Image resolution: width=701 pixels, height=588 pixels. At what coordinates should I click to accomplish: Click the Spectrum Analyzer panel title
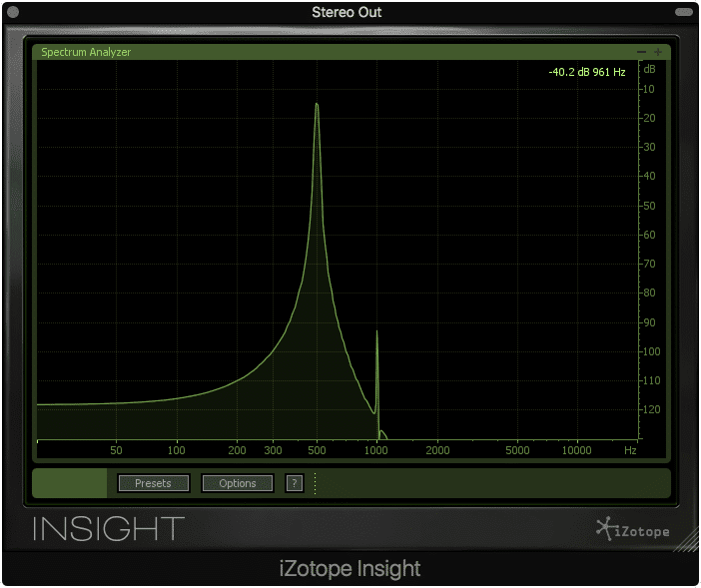click(x=86, y=52)
